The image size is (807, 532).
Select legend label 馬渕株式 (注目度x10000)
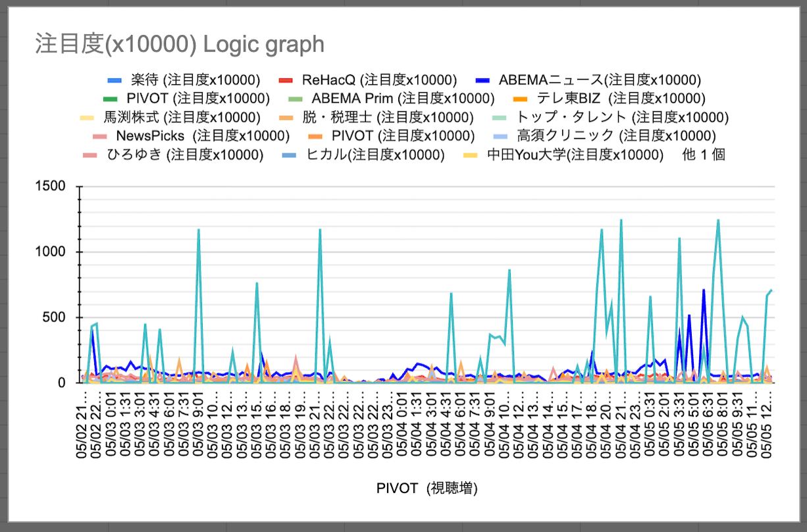pyautogui.click(x=181, y=119)
